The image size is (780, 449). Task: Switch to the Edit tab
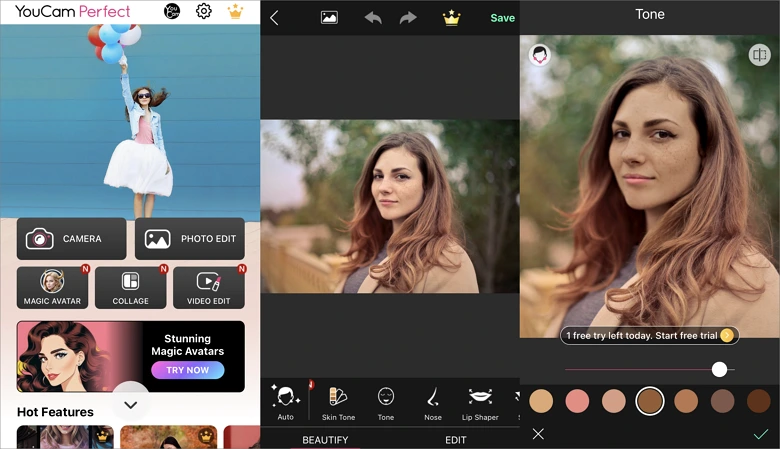click(456, 440)
